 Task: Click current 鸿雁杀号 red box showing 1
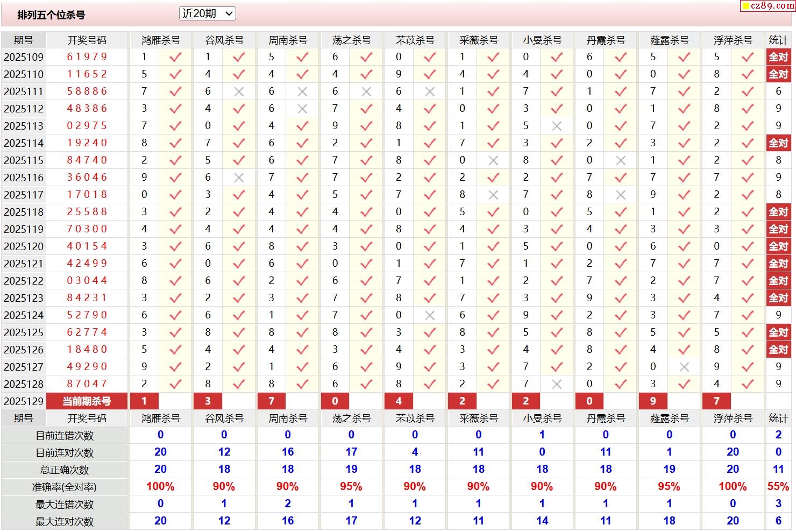(x=144, y=401)
